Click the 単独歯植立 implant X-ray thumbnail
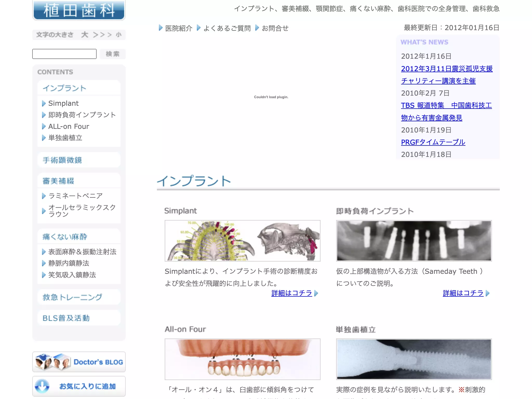532x399 pixels. (x=414, y=359)
